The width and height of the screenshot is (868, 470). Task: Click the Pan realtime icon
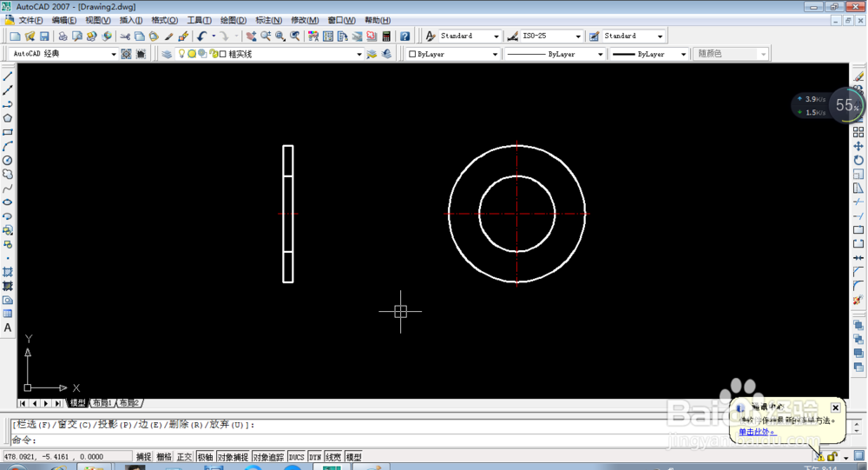click(251, 36)
